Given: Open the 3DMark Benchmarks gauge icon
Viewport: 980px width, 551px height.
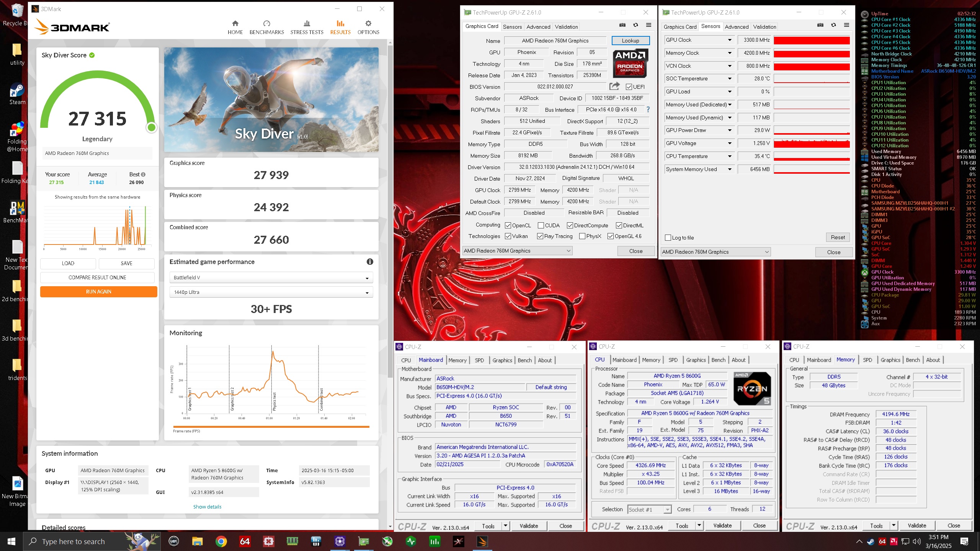Looking at the screenshot, I should coord(267,23).
